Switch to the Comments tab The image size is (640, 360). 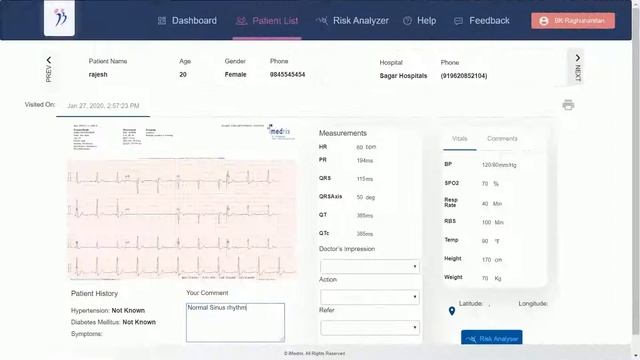click(502, 139)
